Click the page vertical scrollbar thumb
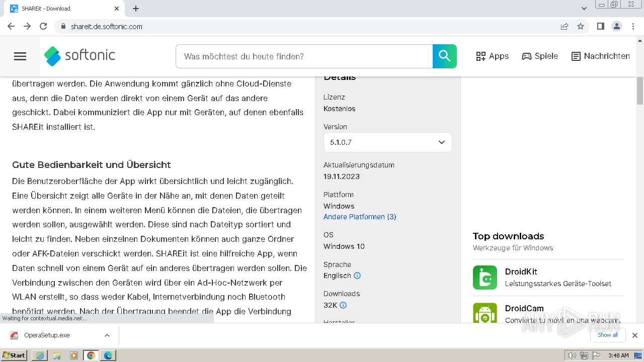The height and width of the screenshot is (362, 644). [640, 90]
